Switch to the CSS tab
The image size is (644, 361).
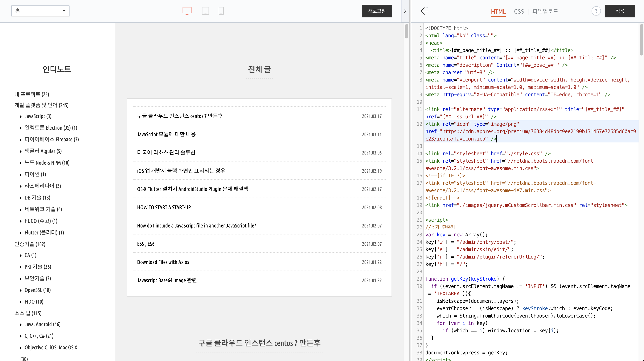(519, 11)
